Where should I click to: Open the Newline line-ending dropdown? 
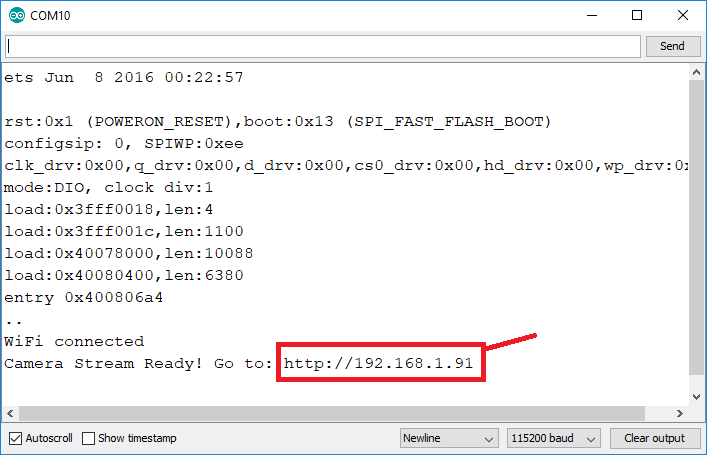coord(448,438)
